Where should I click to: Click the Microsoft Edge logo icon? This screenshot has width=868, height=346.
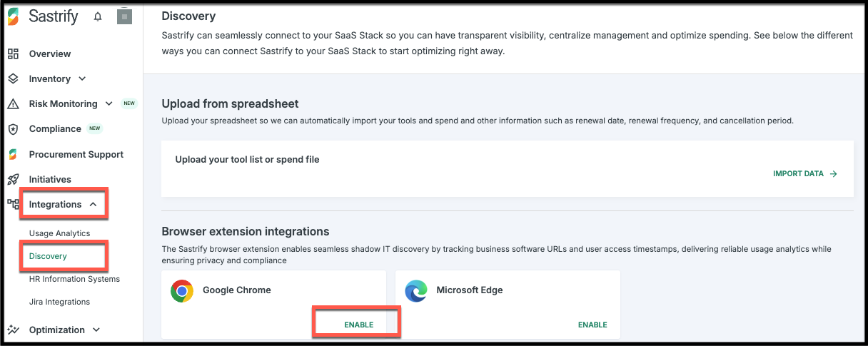pyautogui.click(x=416, y=291)
